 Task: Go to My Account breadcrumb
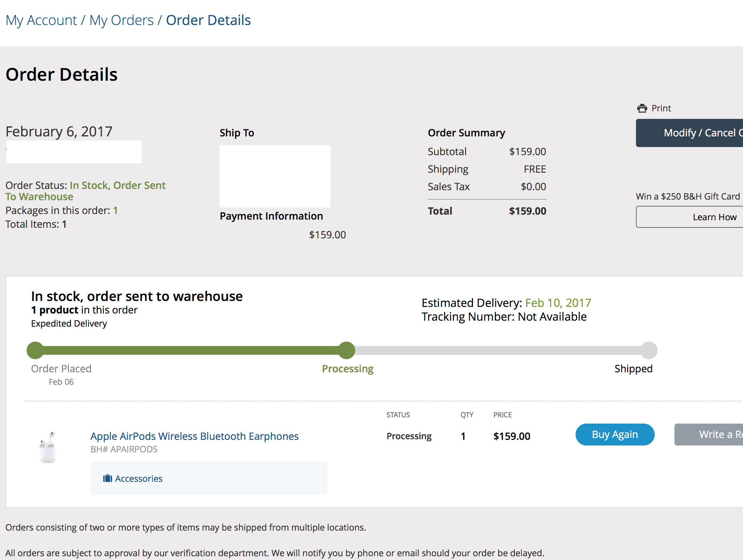pos(41,20)
